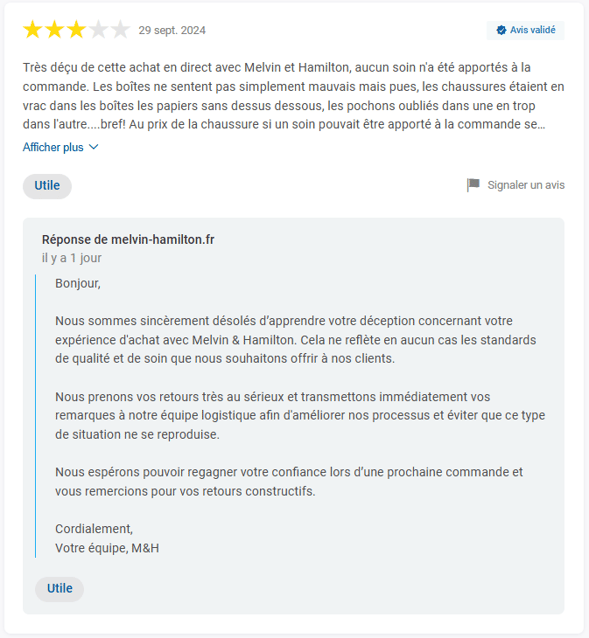The width and height of the screenshot is (589, 638).
Task: Click the fourth grey rating star
Action: tap(98, 30)
